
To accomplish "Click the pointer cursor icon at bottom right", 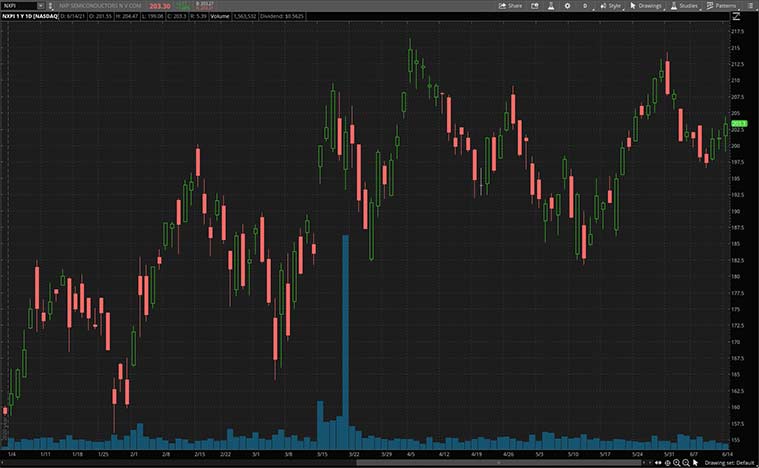I will [695, 462].
